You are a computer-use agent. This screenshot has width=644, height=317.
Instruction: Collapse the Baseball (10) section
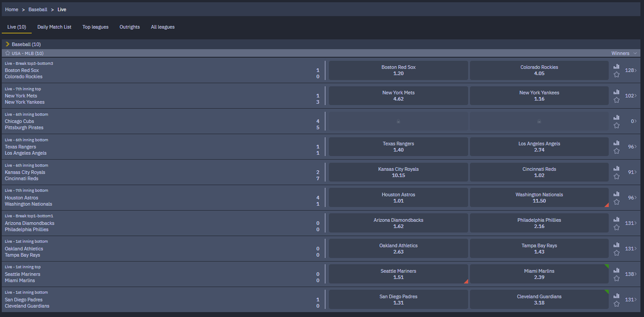[x=23, y=44]
